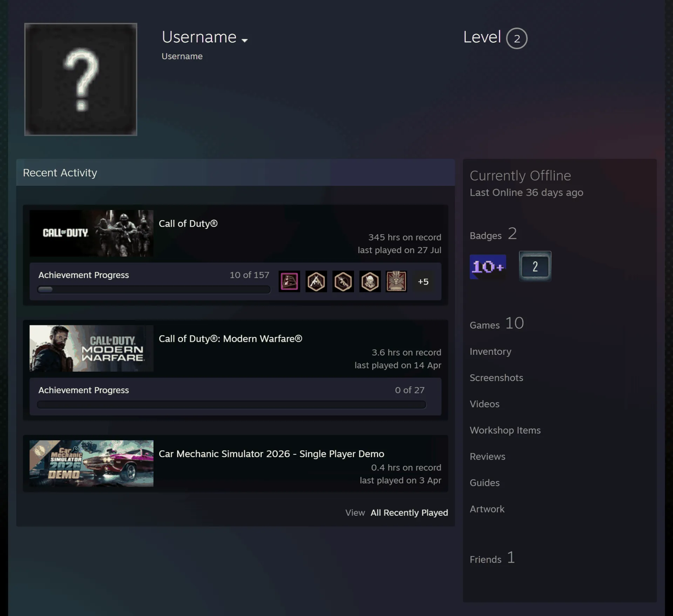673x616 pixels.
Task: Click '345 hrs on record' text
Action: [x=405, y=237]
